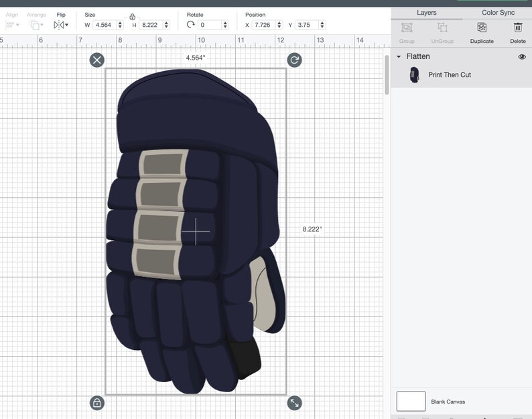
Task: Click the X position input field
Action: click(x=264, y=25)
